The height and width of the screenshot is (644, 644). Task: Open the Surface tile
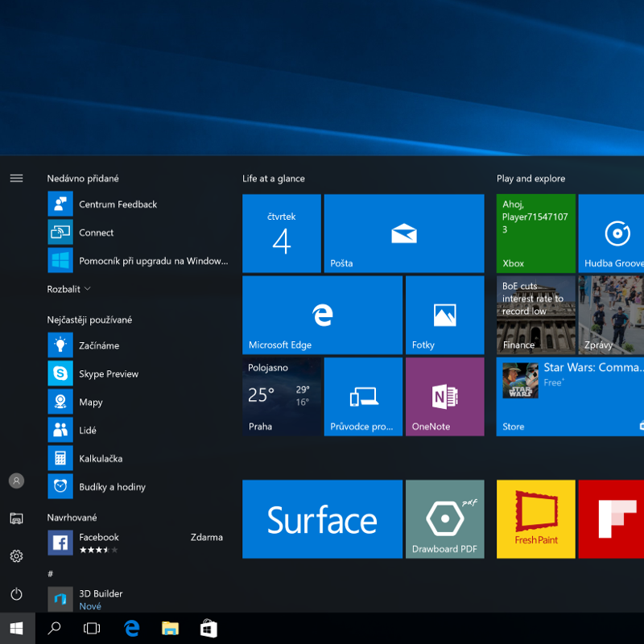coord(323,519)
